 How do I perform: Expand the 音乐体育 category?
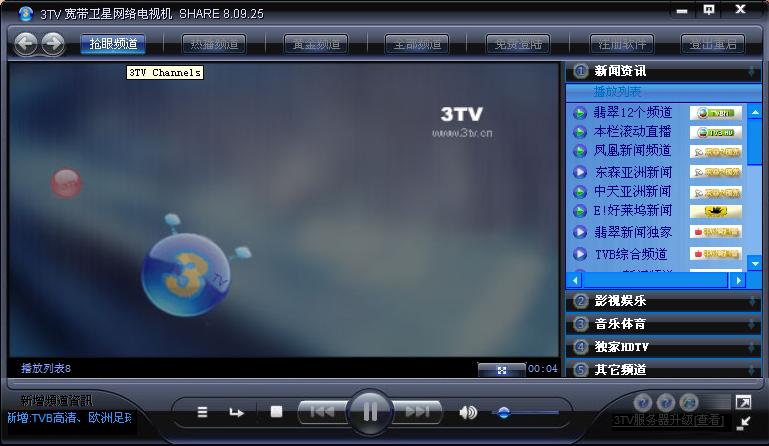(621, 324)
